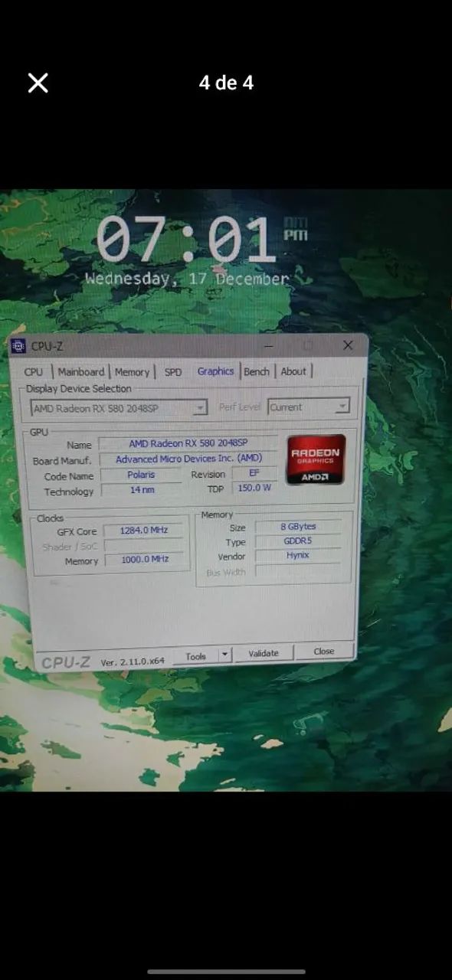Image resolution: width=452 pixels, height=980 pixels.
Task: Click the Radeon Graphics AMD logo
Action: coord(316,459)
